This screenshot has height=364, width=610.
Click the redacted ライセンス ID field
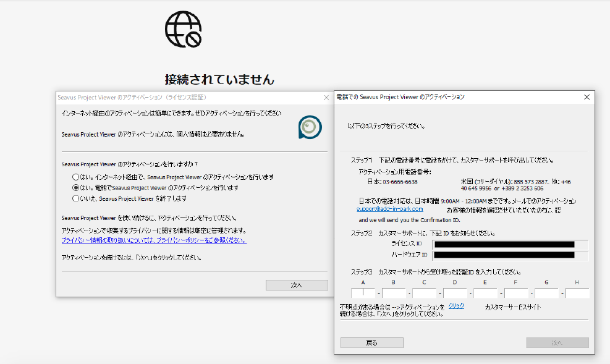[x=510, y=244]
